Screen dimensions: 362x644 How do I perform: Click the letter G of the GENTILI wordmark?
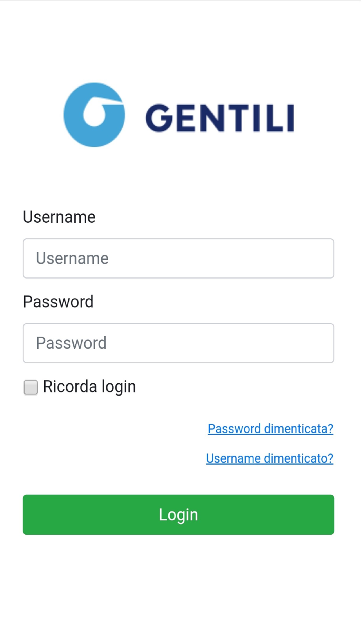(x=159, y=118)
